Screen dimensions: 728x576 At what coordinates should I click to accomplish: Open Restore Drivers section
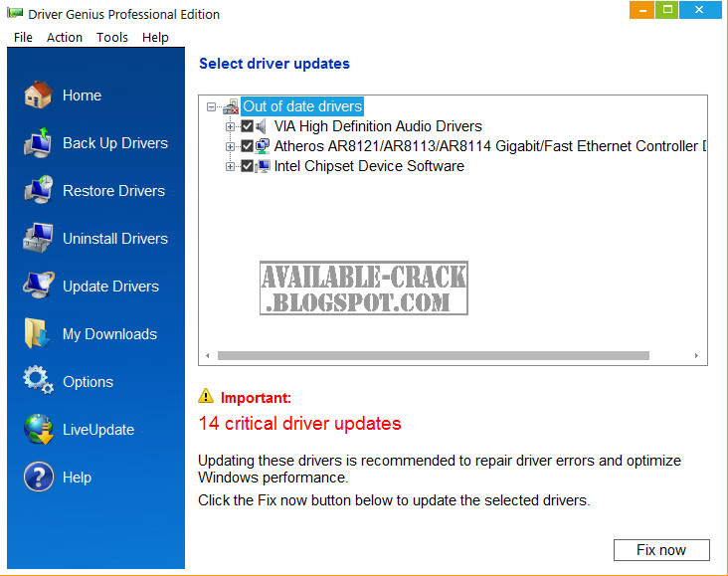click(113, 191)
